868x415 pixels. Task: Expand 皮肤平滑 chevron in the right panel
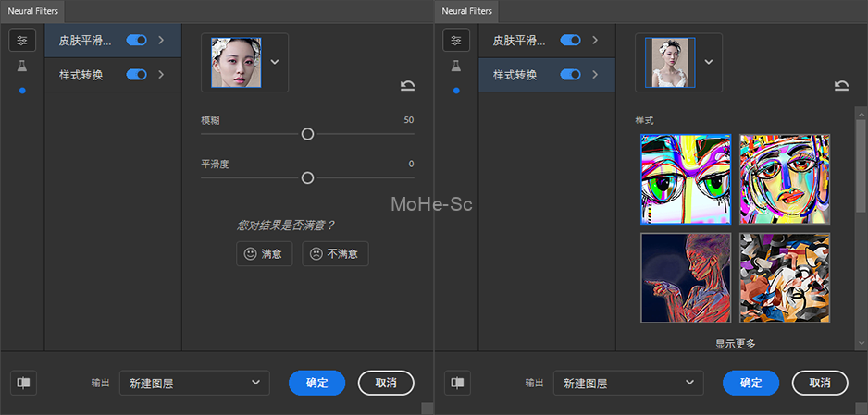pyautogui.click(x=595, y=40)
